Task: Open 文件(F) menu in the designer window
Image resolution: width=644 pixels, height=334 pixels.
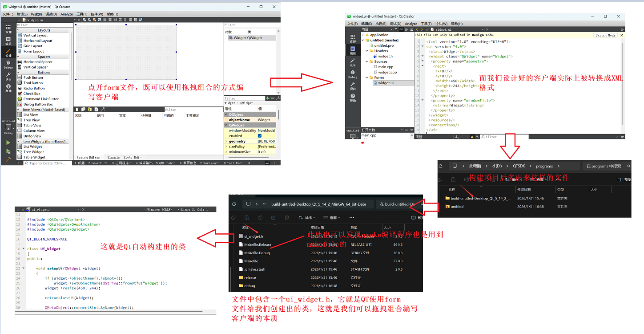Action: click(8, 14)
